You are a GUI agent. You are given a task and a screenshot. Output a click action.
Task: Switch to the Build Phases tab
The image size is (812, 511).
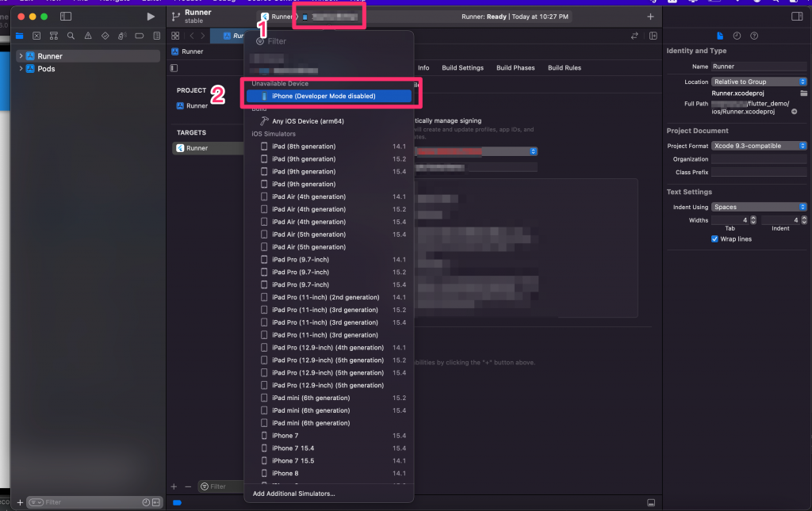coord(515,68)
